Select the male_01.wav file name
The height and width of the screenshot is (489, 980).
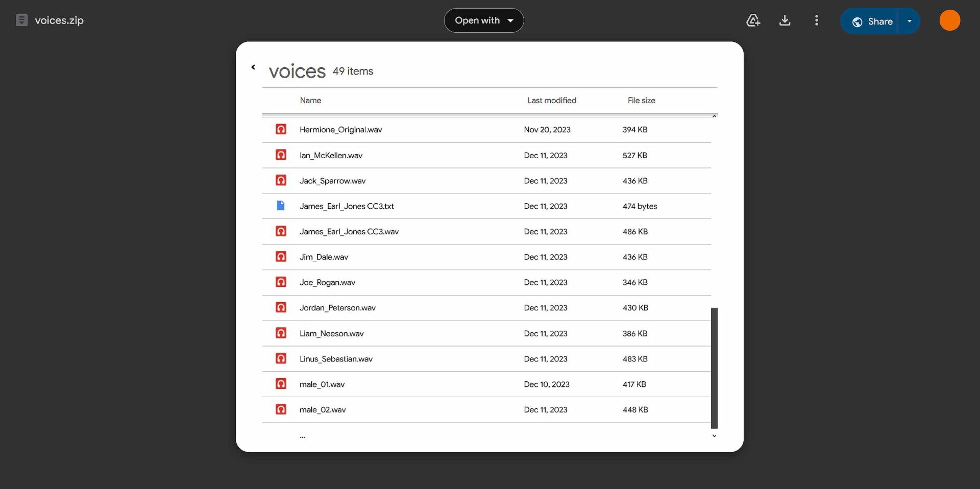point(322,384)
